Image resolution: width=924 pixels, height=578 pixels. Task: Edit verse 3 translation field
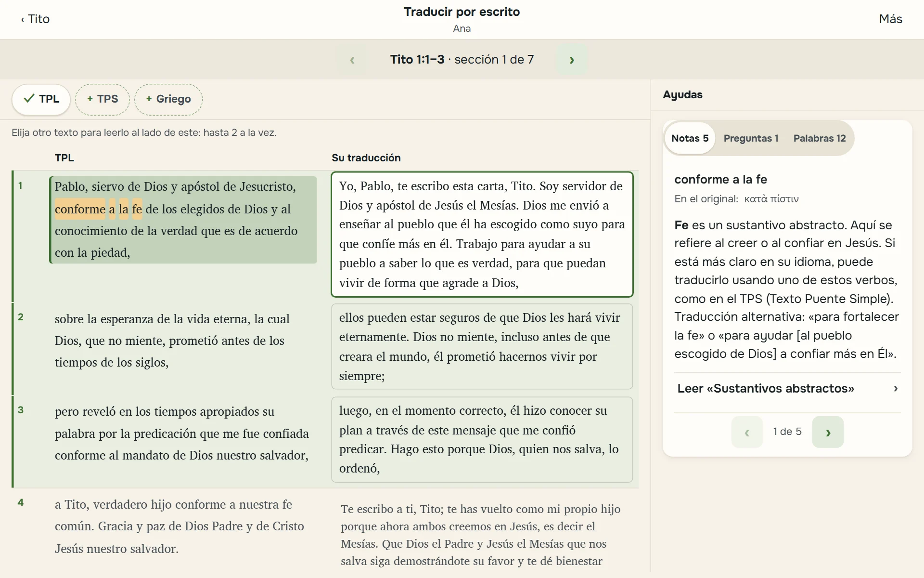(482, 439)
